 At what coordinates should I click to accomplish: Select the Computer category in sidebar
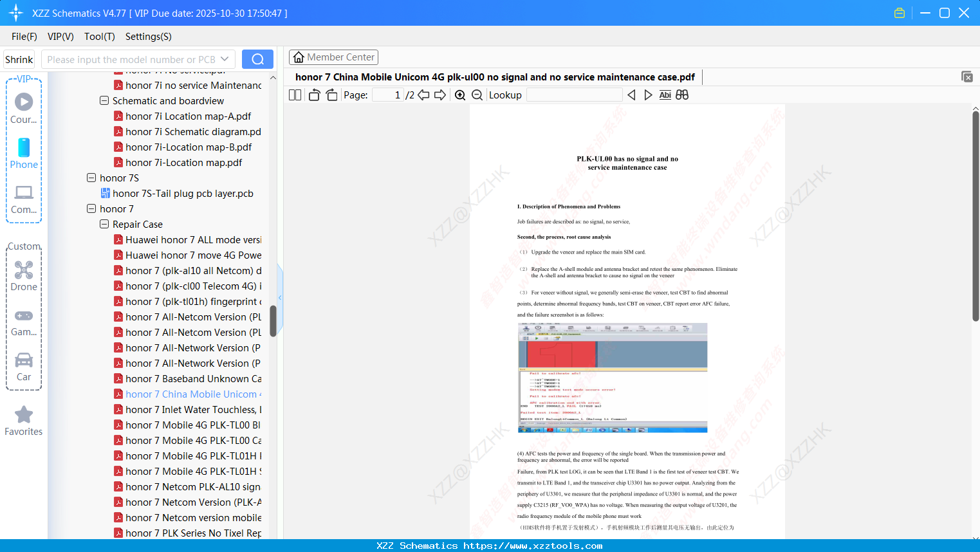(24, 199)
